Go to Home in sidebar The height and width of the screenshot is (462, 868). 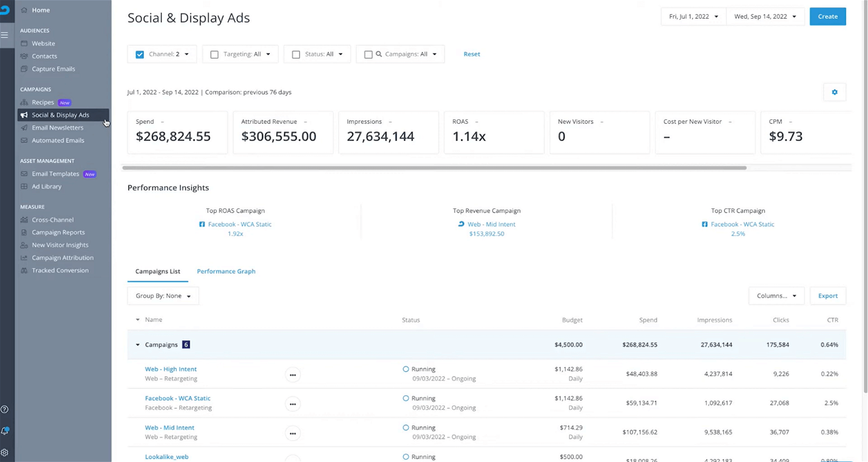[x=41, y=10]
